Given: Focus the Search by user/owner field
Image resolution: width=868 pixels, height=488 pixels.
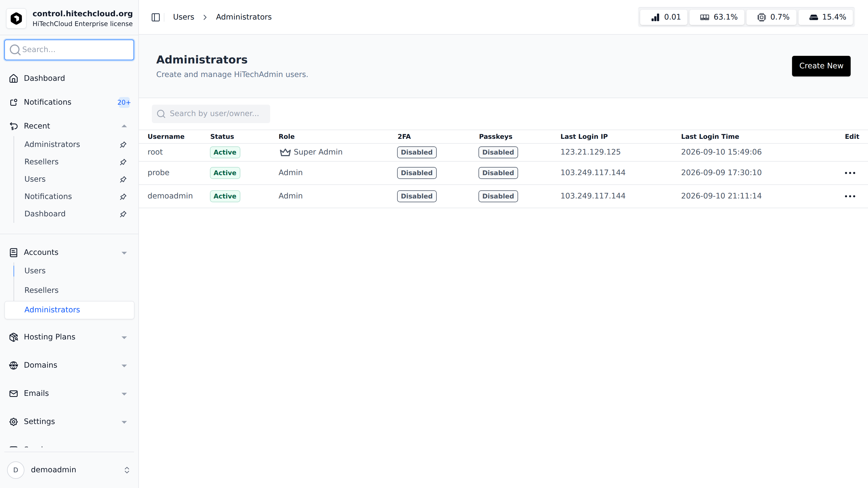Looking at the screenshot, I should tap(211, 114).
